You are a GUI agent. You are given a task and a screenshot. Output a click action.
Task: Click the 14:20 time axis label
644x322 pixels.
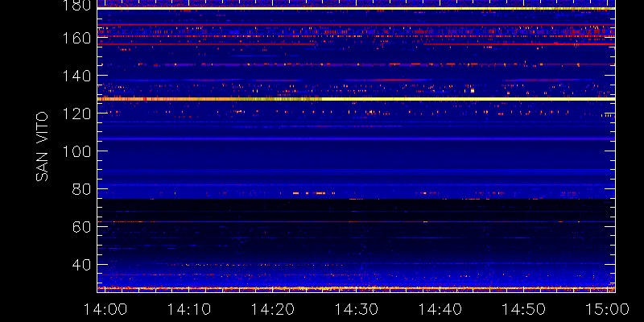273,309
